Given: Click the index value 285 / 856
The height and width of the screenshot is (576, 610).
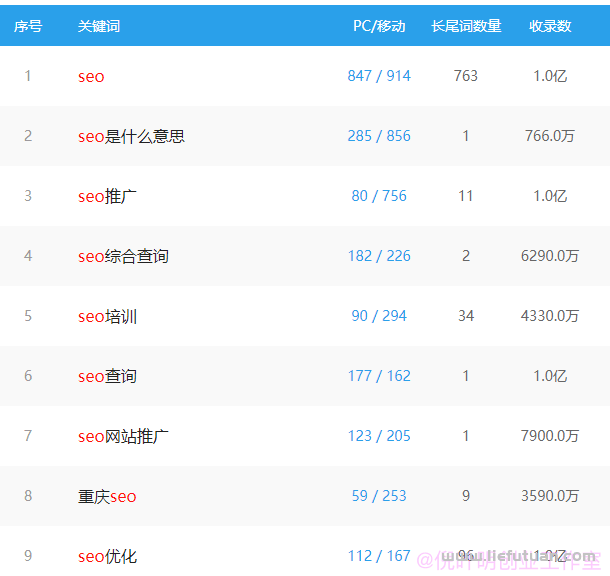Looking at the screenshot, I should point(379,136).
